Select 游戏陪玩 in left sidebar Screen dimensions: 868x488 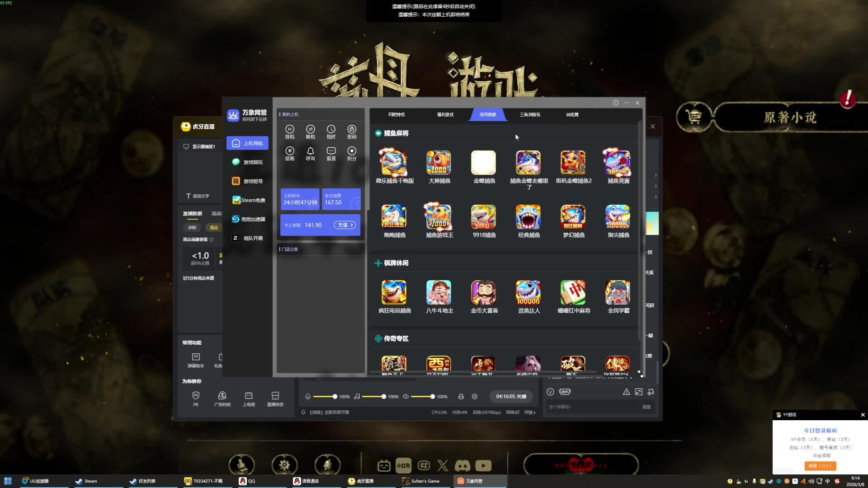(248, 162)
